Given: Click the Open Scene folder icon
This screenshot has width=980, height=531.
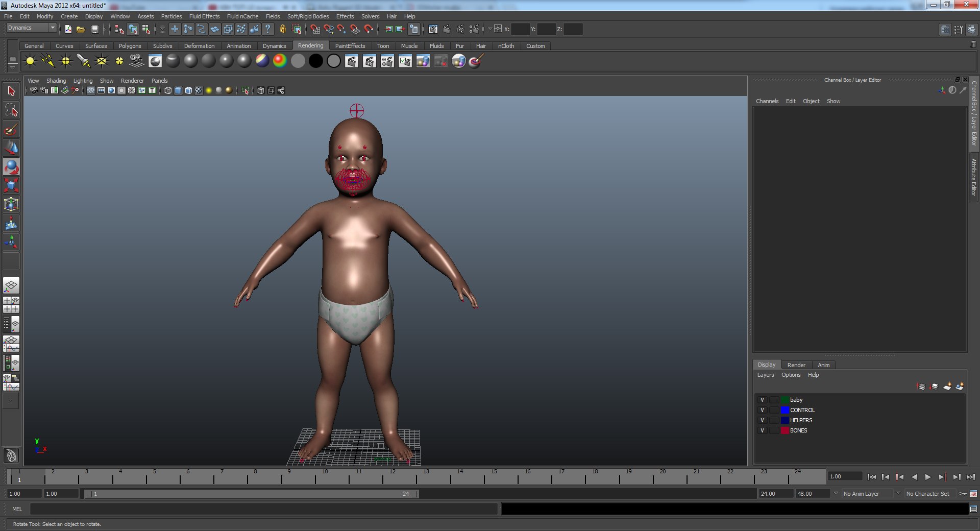Looking at the screenshot, I should (81, 29).
